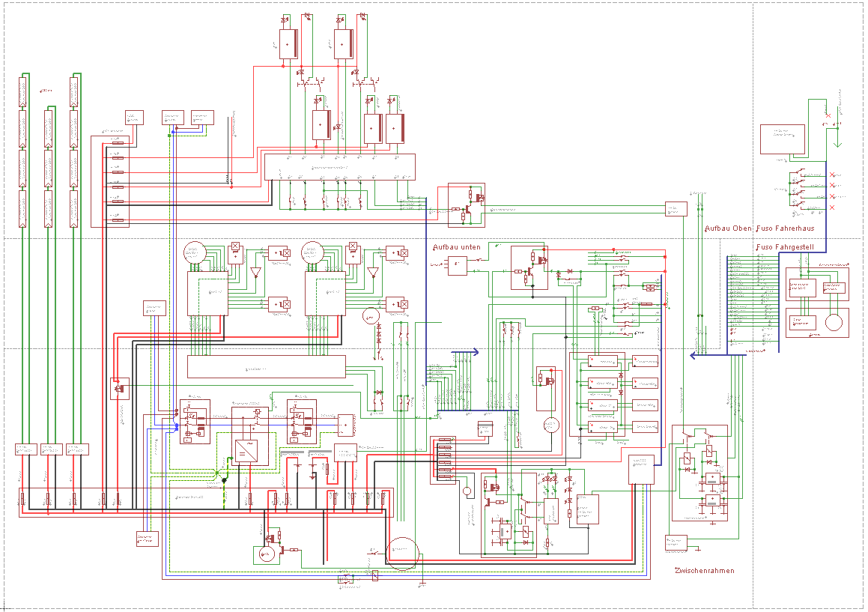868x612 pixels.
Task: Click the circle symbol in Fuso Fahrgestell section
Action: pos(834,322)
